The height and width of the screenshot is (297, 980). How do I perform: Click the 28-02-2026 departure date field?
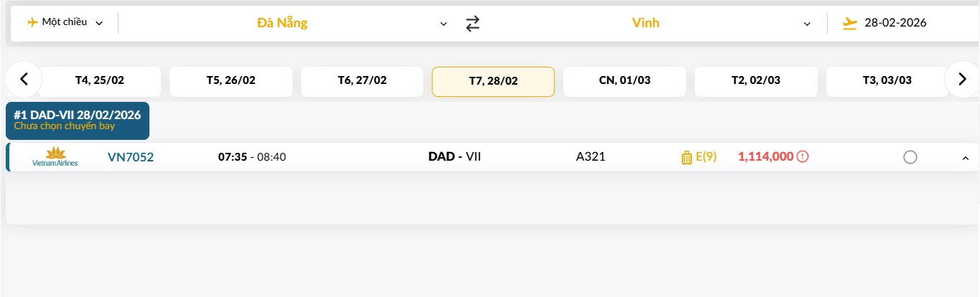tap(895, 23)
